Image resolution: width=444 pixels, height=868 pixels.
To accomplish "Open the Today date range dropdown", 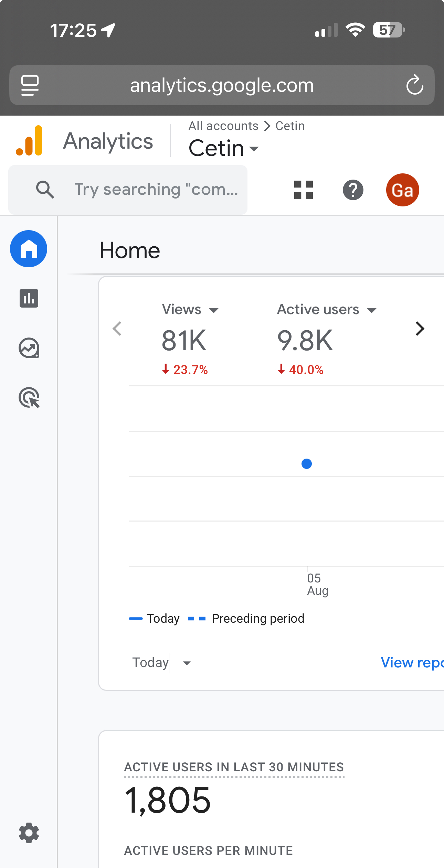I will point(161,663).
